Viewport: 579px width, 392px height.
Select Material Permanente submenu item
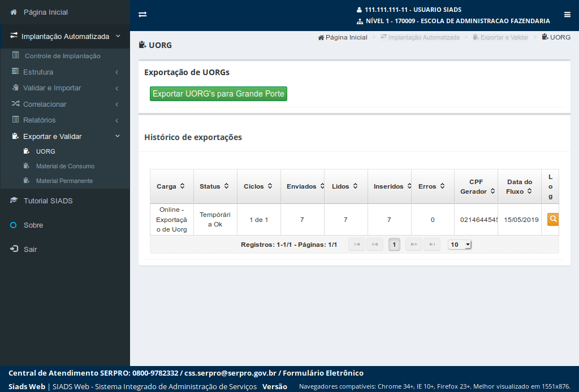(65, 181)
